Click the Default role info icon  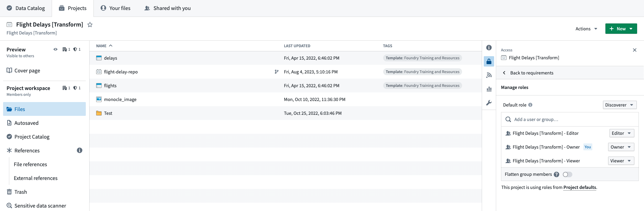point(530,105)
